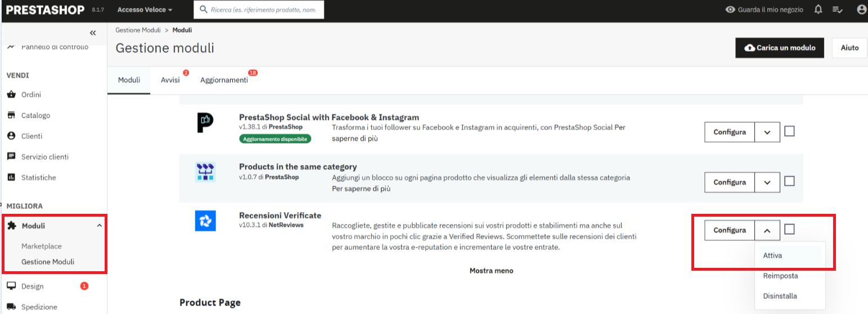Image resolution: width=868 pixels, height=314 pixels.
Task: Select the Products in the same category checkbox
Action: [789, 181]
